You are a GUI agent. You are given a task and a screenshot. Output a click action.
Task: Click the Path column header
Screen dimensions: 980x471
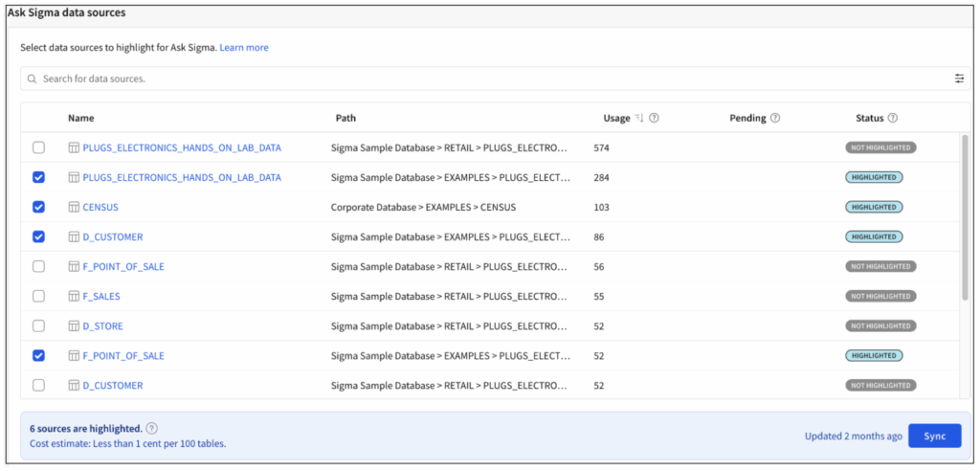click(x=345, y=119)
